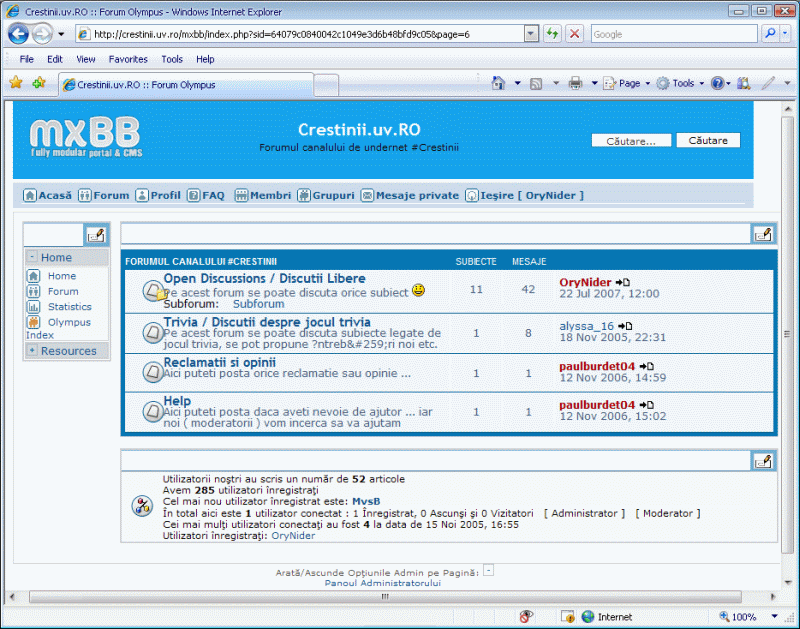Click edit icon on statistics block
The image size is (800, 629).
pos(763,461)
